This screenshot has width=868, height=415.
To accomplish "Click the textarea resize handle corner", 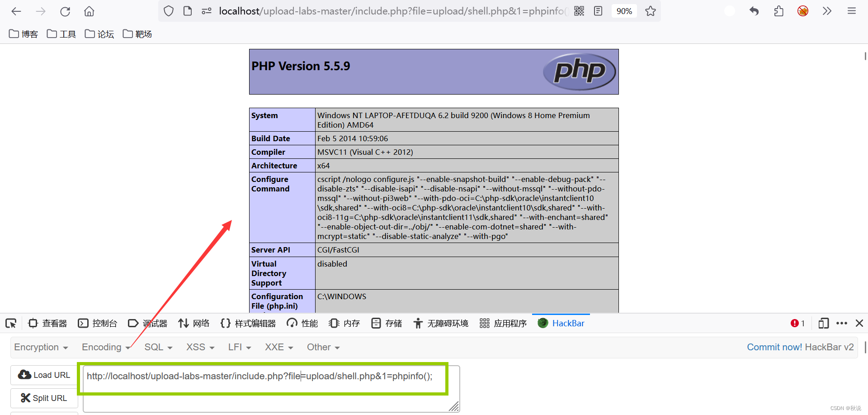I will pos(454,406).
